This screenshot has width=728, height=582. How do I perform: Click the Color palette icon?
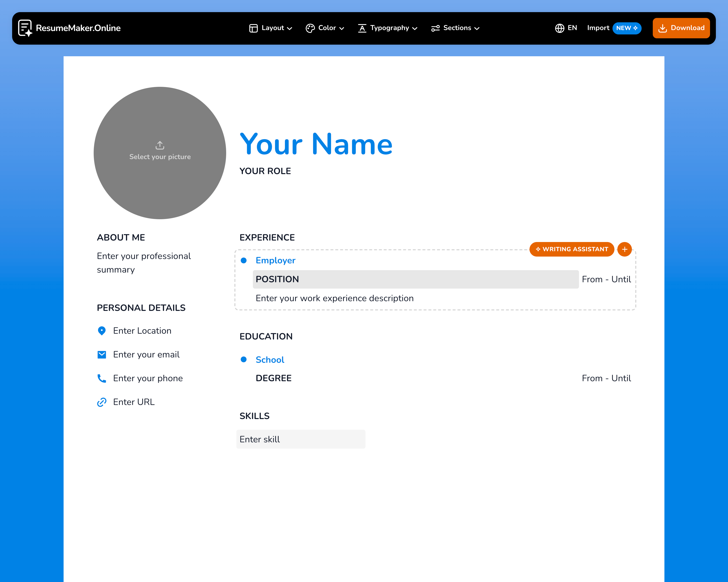(x=310, y=28)
